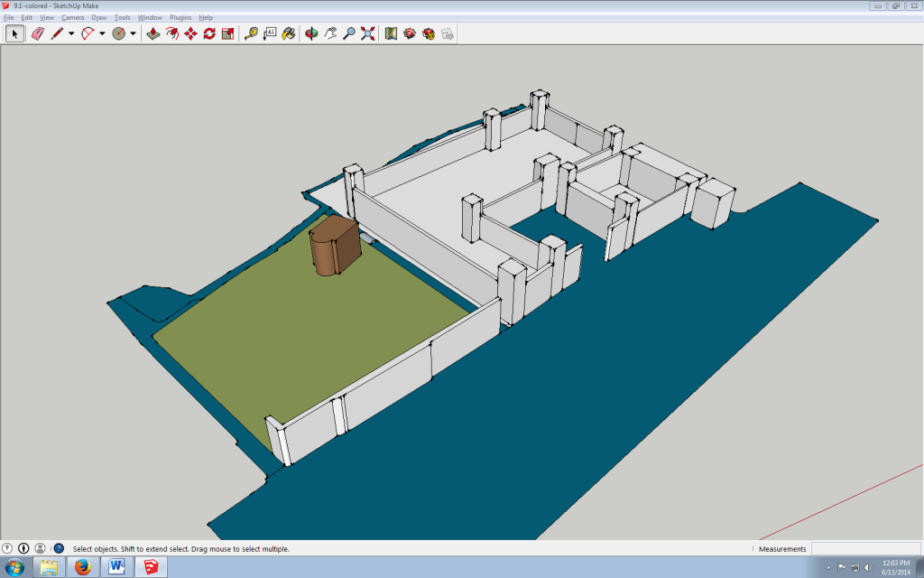924x578 pixels.
Task: Open the Arc tool dropdown arrow
Action: [x=102, y=34]
